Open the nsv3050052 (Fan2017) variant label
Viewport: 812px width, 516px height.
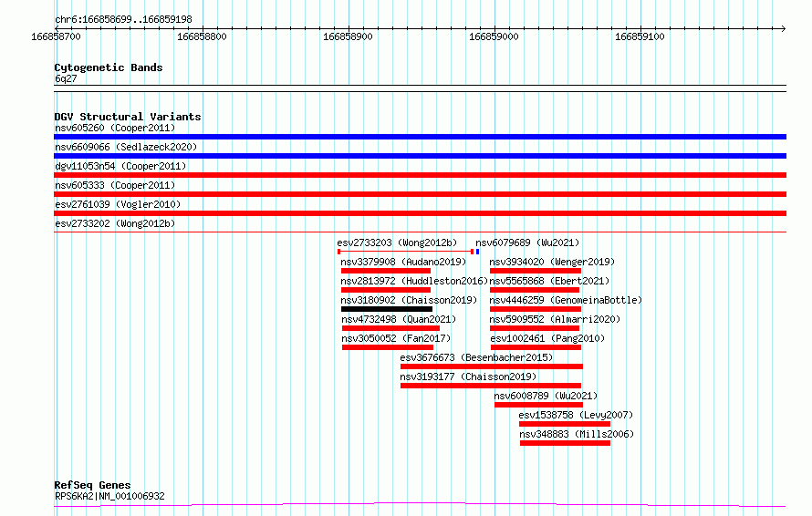(x=396, y=338)
